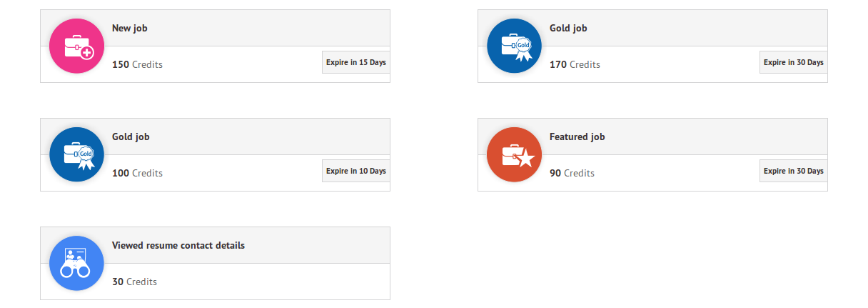Click the 150 Credits amount
868x308 pixels.
tap(137, 64)
